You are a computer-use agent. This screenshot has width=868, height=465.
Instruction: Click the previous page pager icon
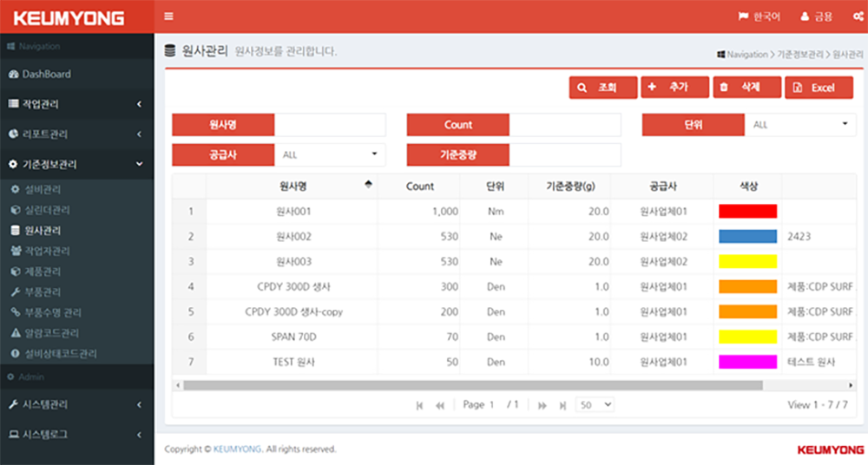click(x=440, y=405)
